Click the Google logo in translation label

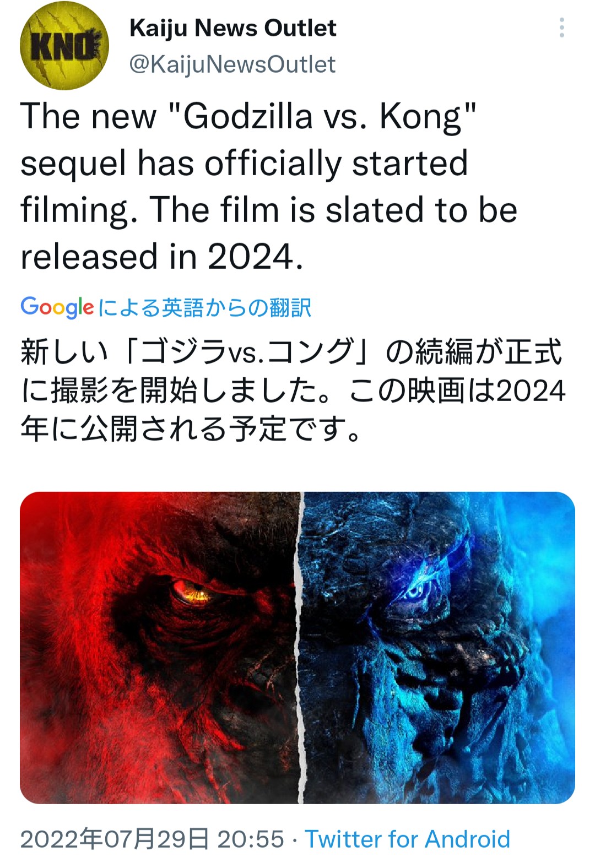(57, 307)
